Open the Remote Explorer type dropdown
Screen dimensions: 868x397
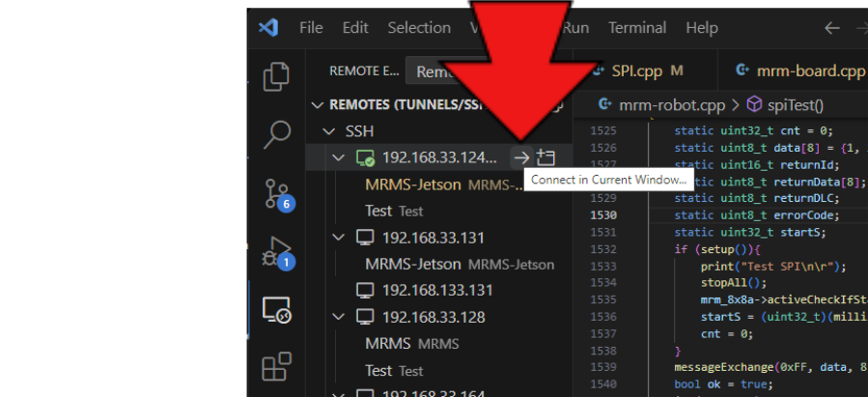coord(430,71)
